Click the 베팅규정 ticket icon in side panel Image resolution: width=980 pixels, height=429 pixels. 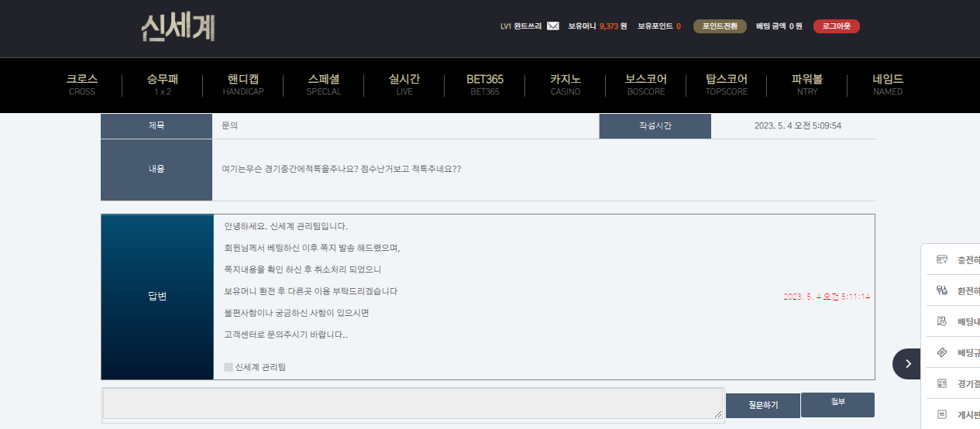(x=942, y=352)
